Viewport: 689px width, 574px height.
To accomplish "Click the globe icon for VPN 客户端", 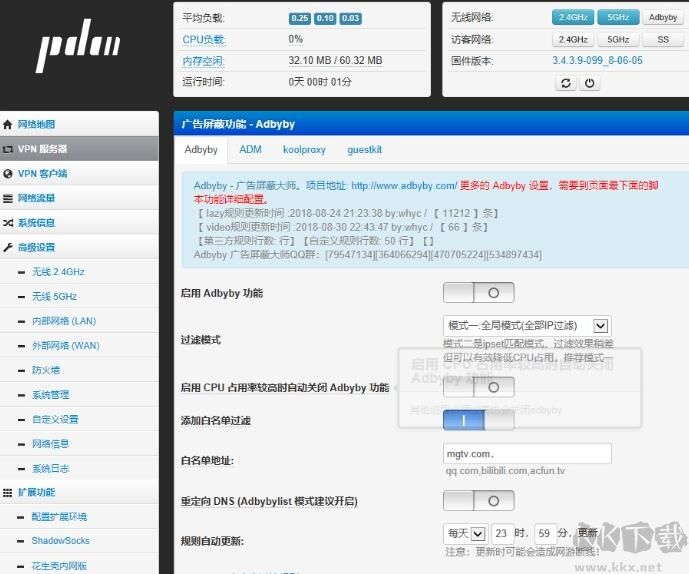I will [7, 174].
